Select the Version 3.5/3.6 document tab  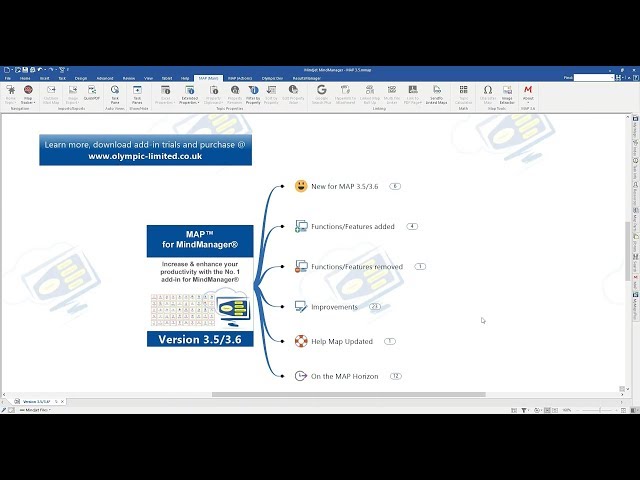[x=36, y=402]
